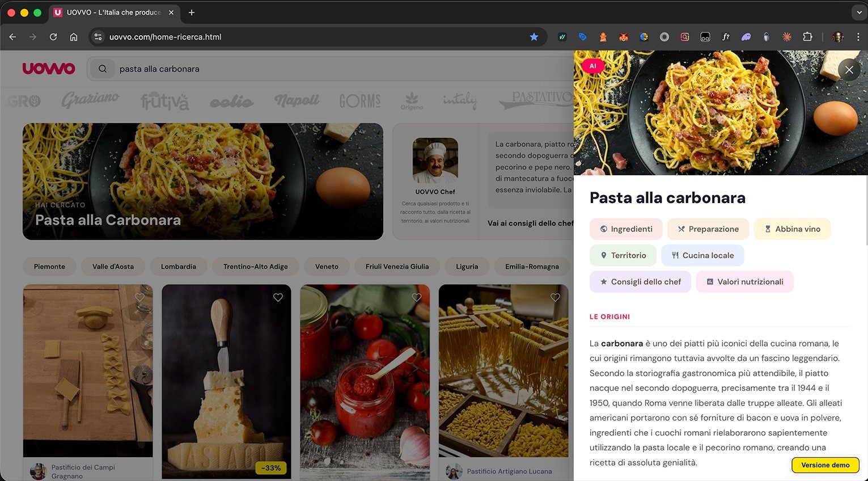Filter by the Valle d'Aosta region
868x481 pixels.
(113, 267)
